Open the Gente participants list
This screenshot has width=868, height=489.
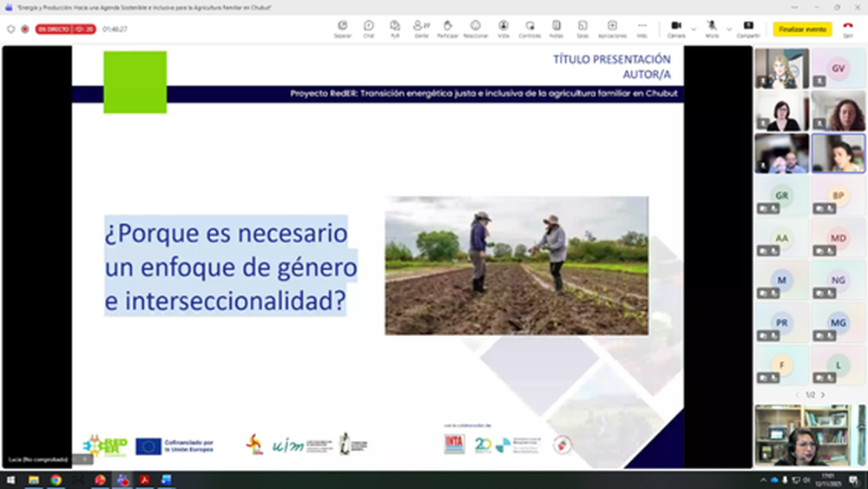point(422,29)
